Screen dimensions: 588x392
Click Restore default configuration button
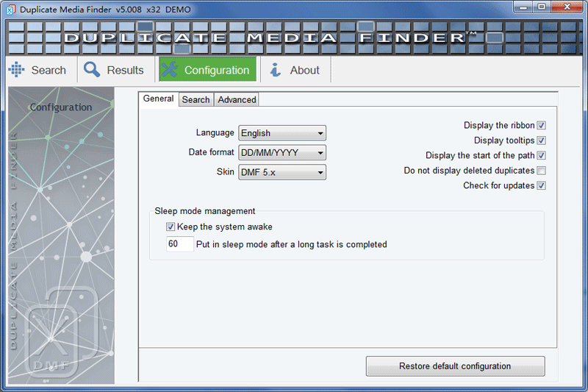[x=455, y=366]
